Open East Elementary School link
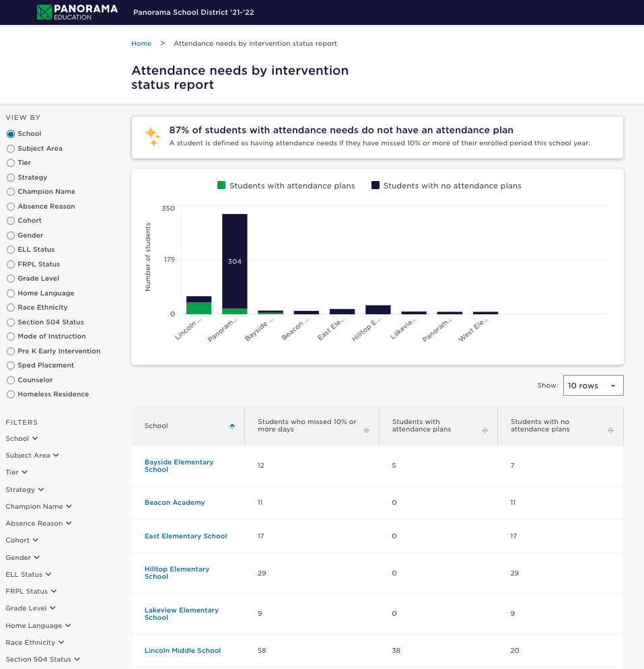Viewport: 644px width, 669px height. (186, 536)
